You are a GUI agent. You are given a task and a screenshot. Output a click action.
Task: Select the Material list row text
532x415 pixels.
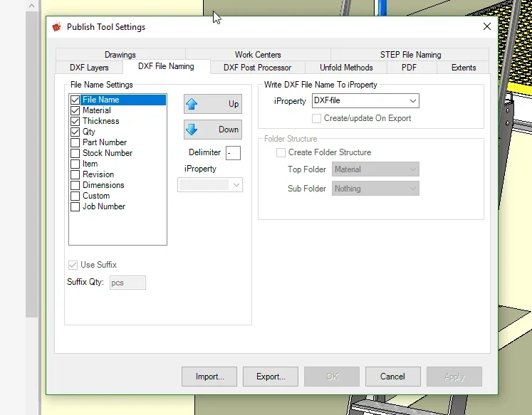97,110
